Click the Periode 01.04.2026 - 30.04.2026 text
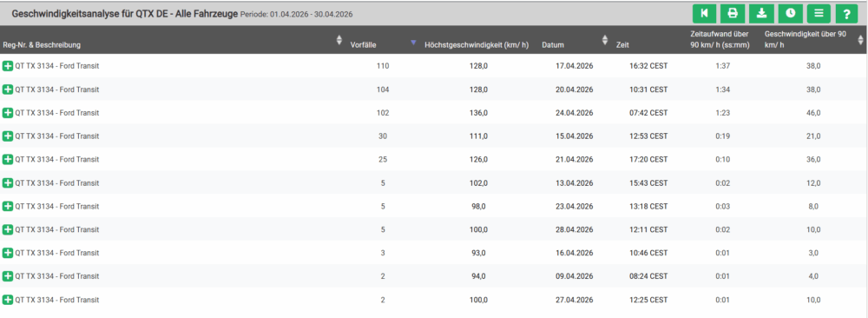Image resolution: width=868 pixels, height=318 pixels. point(297,14)
